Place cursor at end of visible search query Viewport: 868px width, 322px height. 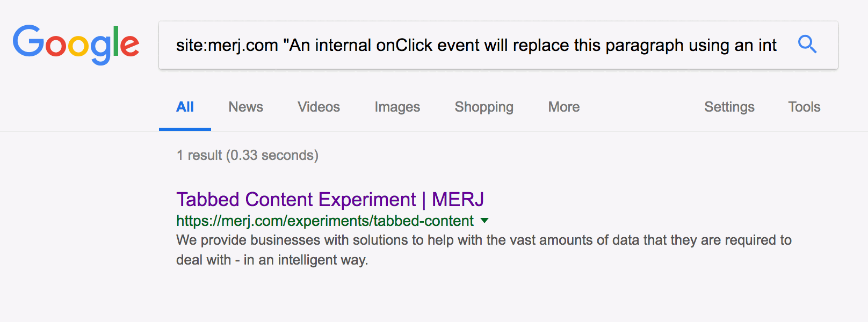777,46
